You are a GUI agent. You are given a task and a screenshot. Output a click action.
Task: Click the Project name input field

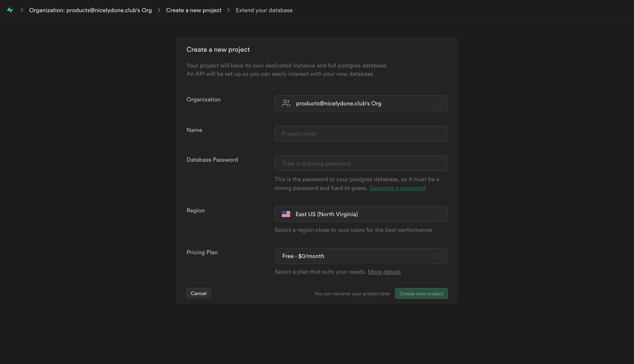coord(361,133)
